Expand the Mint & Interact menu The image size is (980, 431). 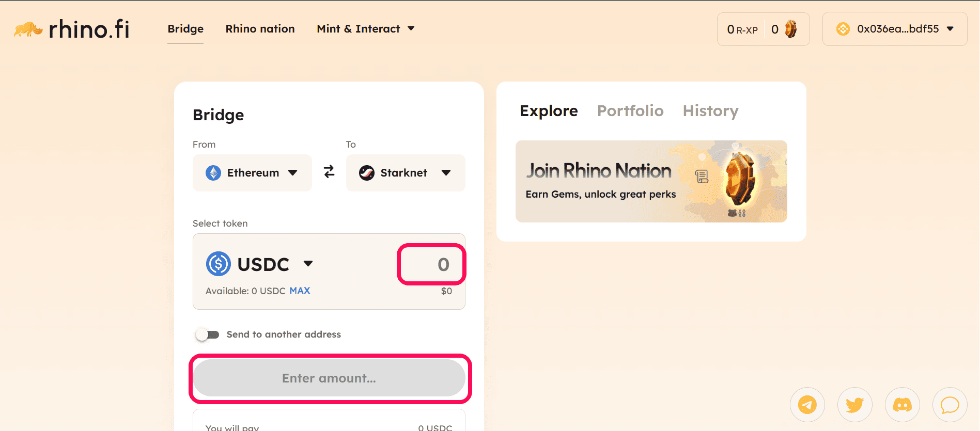click(x=366, y=29)
